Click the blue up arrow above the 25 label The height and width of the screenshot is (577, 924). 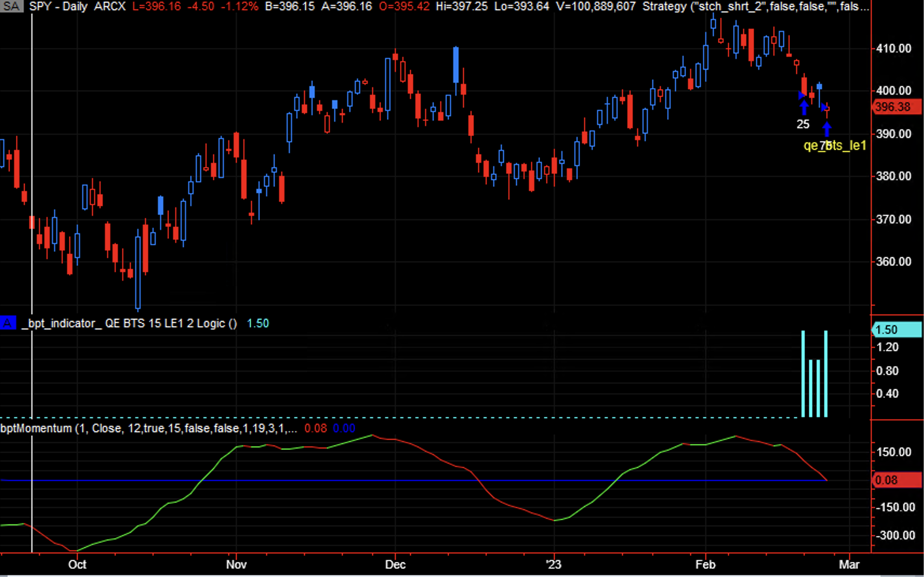804,107
